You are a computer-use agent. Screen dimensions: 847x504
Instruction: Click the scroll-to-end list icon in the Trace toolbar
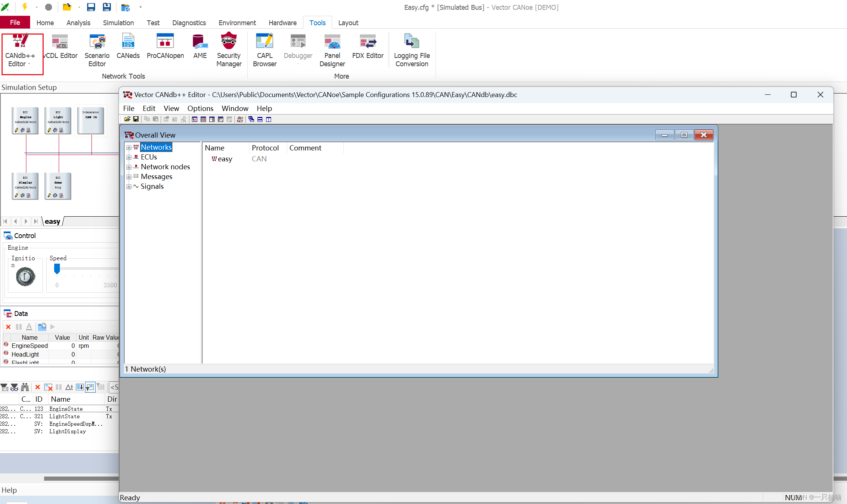(x=79, y=387)
